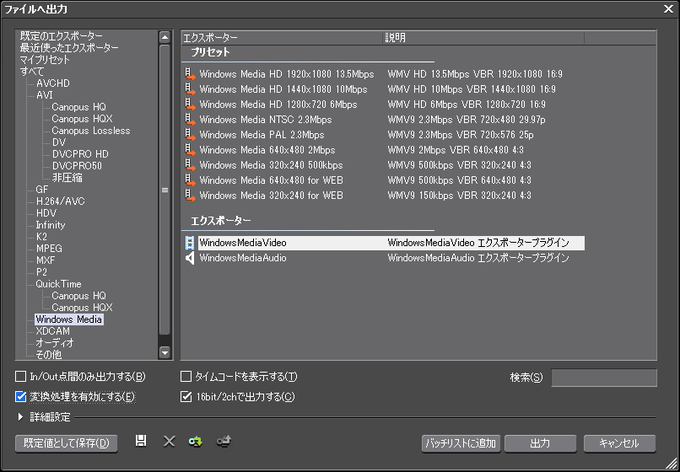The height and width of the screenshot is (472, 680).
Task: Select Windows Media in tree
Action: tap(69, 320)
